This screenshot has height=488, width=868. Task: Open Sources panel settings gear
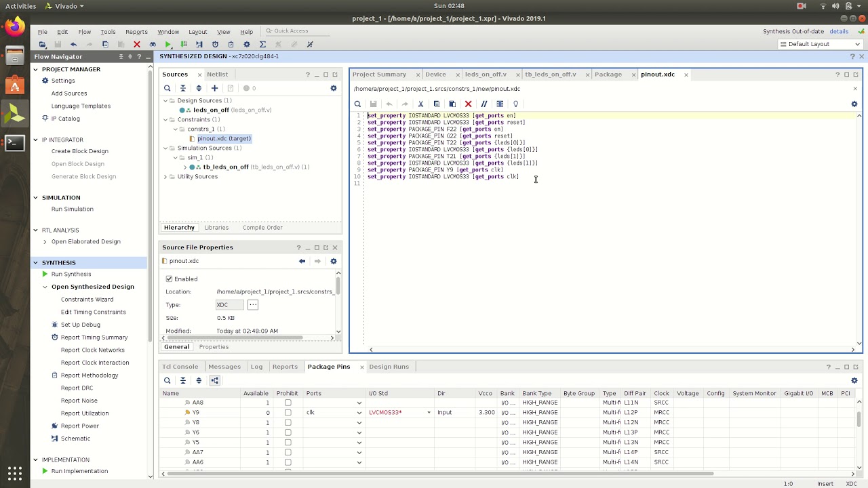pos(334,88)
